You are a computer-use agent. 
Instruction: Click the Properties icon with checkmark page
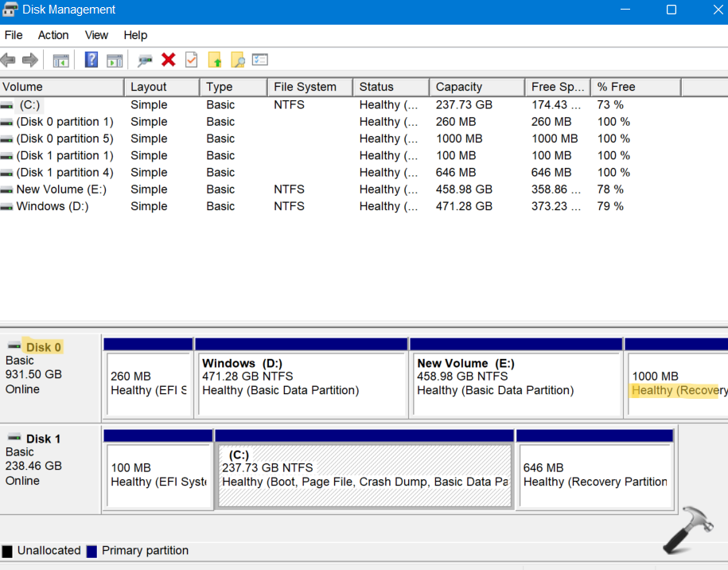pyautogui.click(x=191, y=60)
